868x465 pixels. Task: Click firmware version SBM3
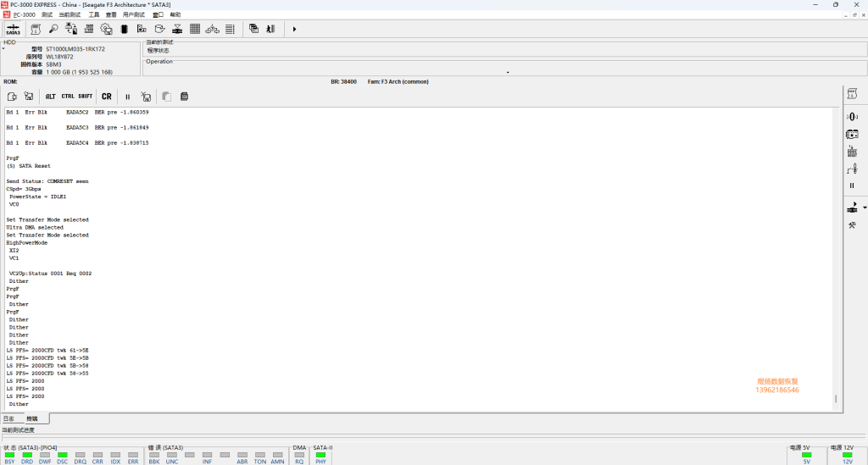53,64
